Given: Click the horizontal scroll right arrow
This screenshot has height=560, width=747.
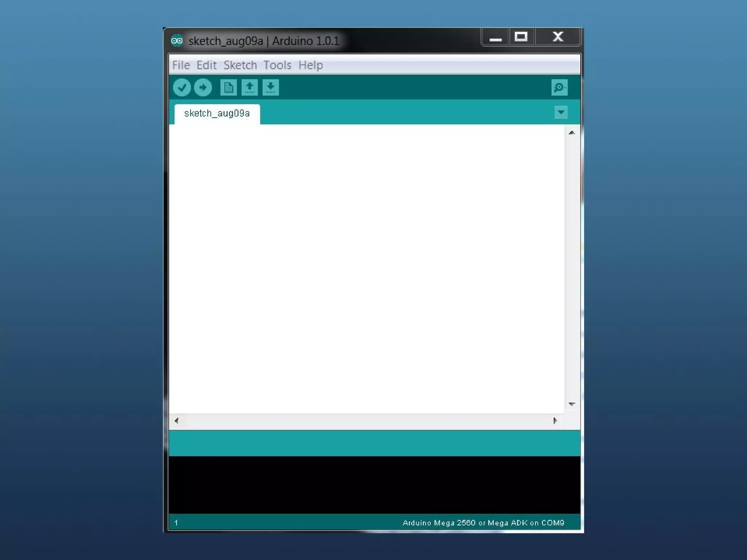Looking at the screenshot, I should pos(555,421).
